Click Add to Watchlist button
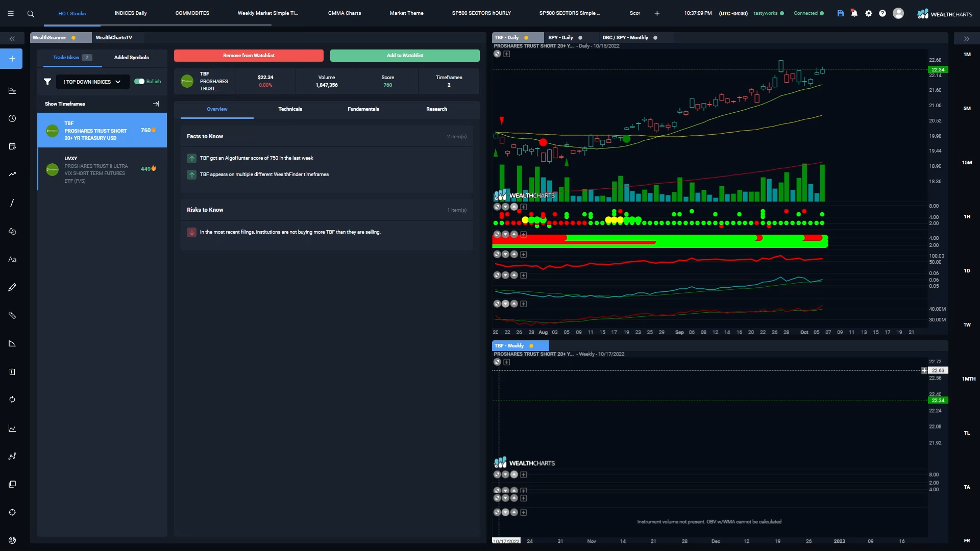This screenshot has width=980, height=551. [405, 56]
